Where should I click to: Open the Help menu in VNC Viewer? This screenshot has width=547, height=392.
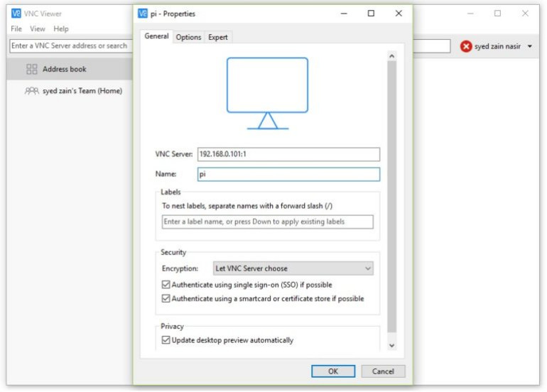(x=60, y=28)
